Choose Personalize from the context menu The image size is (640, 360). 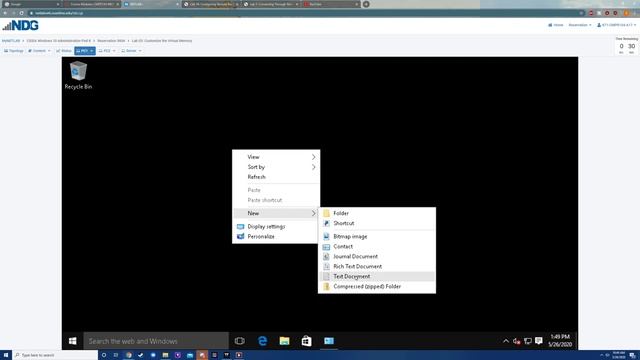[x=276, y=236]
